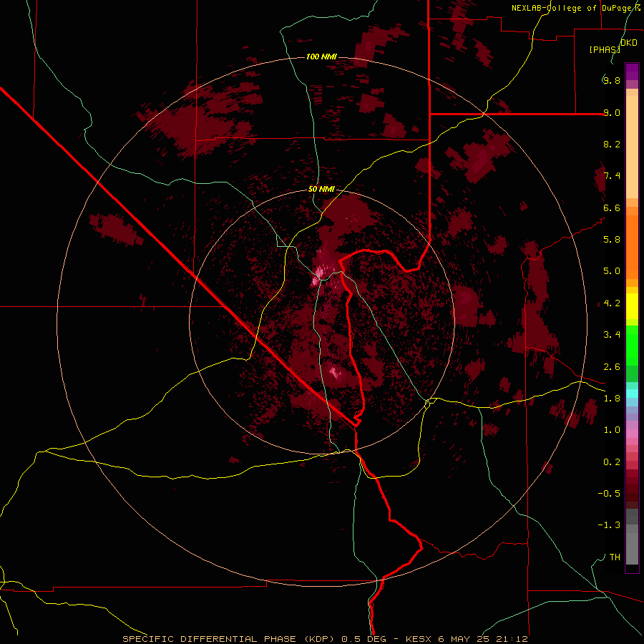Click the 3.4 value on the color scale
This screenshot has width=644, height=644.
pyautogui.click(x=612, y=335)
